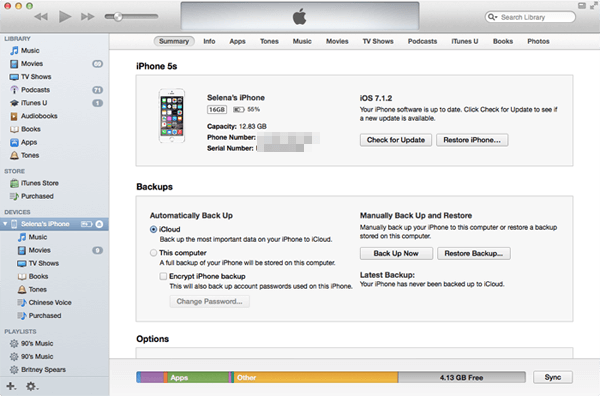
Task: Click the rewind previous track button
Action: point(41,16)
